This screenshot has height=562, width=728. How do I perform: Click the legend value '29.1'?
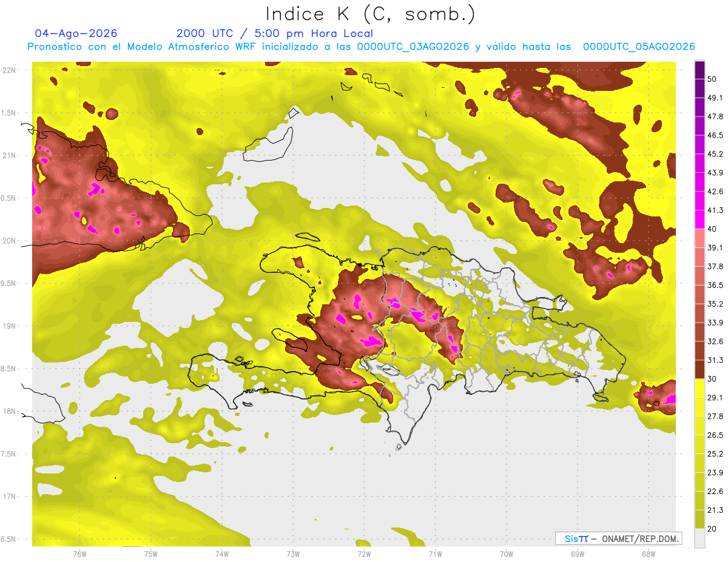tap(715, 397)
